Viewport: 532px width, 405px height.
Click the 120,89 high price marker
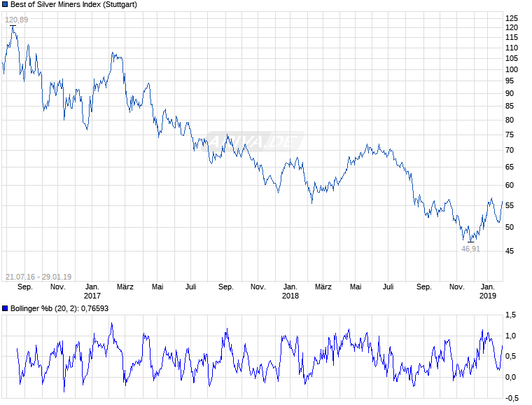coord(16,20)
